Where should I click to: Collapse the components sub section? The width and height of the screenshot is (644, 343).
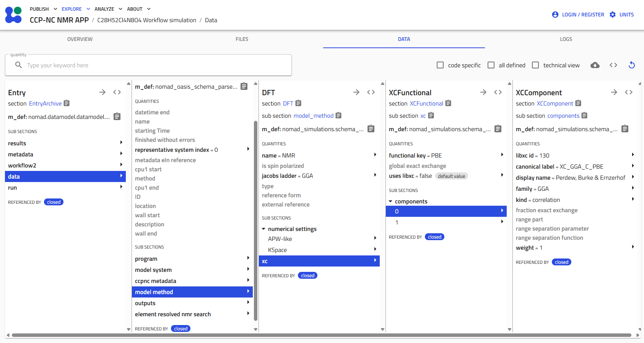[390, 201]
